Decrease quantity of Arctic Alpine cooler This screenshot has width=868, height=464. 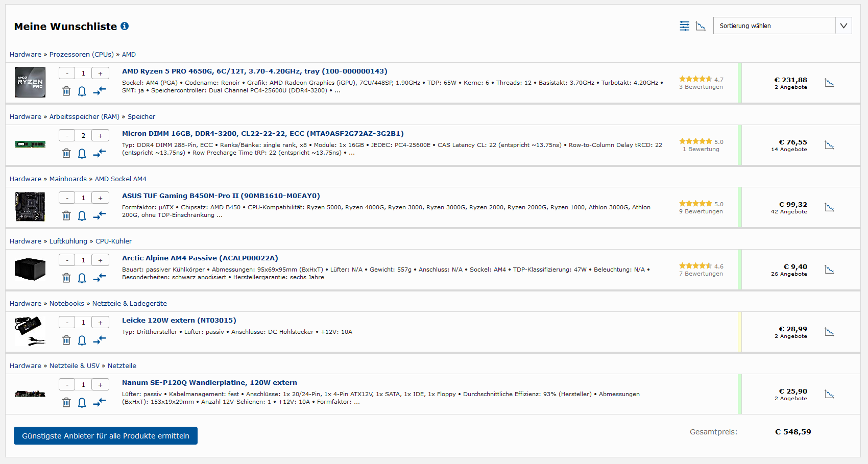pos(67,260)
